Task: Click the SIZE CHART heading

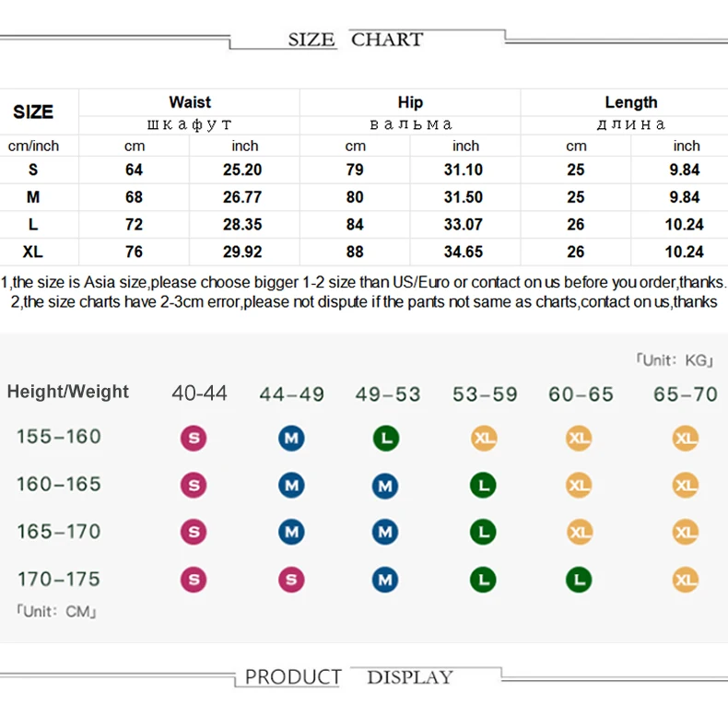Action: tap(356, 40)
